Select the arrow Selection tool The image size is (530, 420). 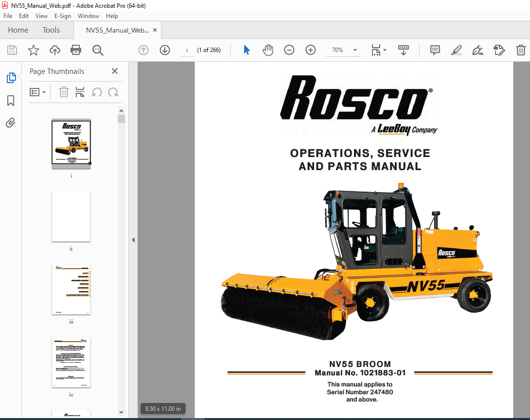247,50
